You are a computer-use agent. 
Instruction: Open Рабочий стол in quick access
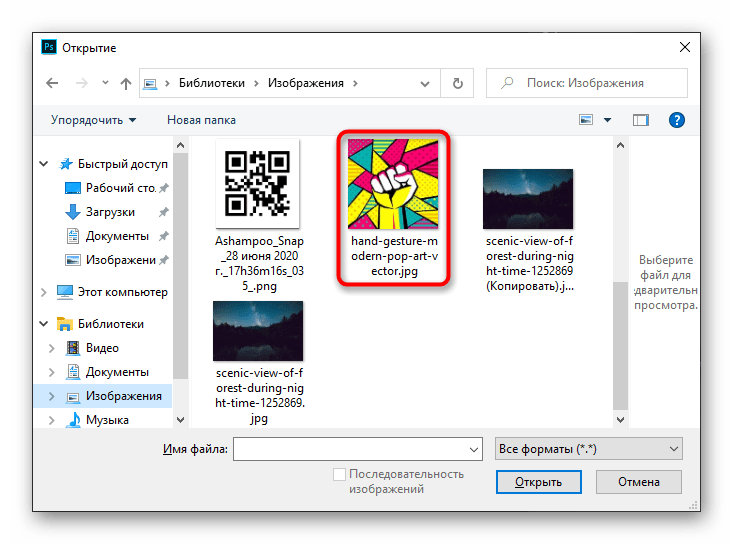tap(121, 188)
